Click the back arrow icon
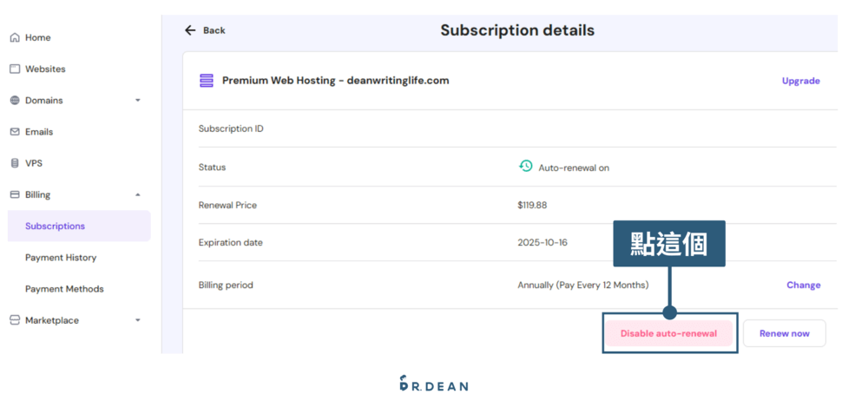This screenshot has width=868, height=407. coord(190,30)
